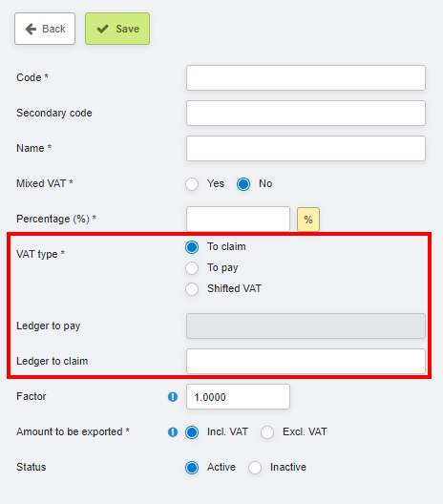Click the info icon beside Factor

click(x=173, y=397)
